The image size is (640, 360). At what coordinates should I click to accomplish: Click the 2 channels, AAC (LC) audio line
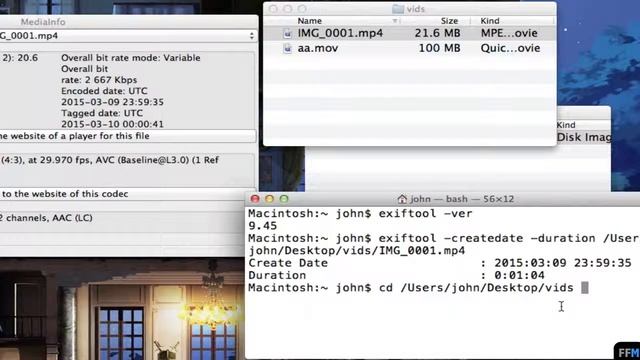point(46,218)
